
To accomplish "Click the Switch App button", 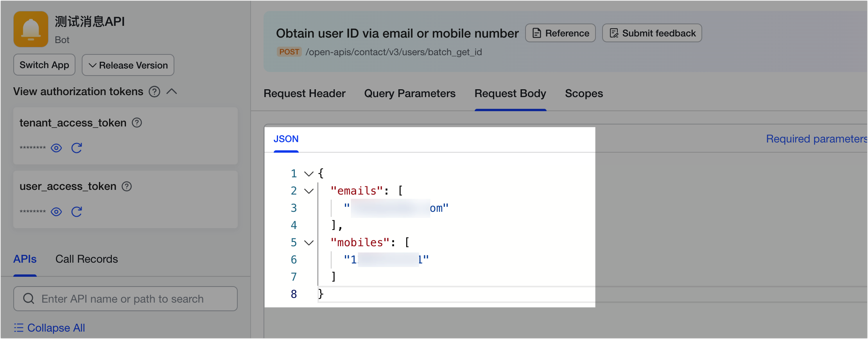I will pos(44,65).
